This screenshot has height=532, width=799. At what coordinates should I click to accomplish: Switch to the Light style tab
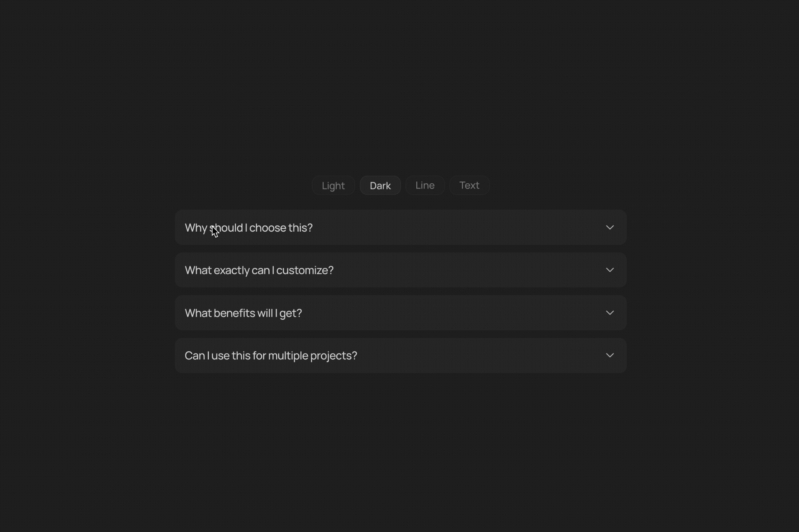(333, 186)
